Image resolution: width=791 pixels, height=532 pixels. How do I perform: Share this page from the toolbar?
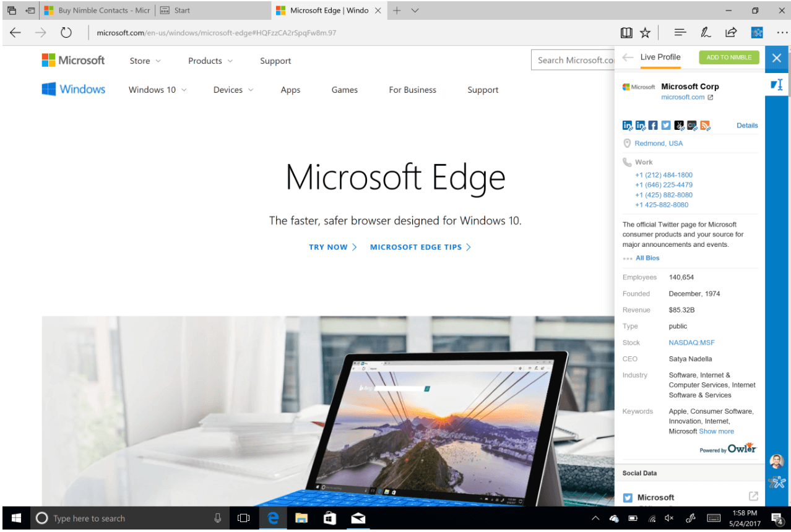point(731,33)
